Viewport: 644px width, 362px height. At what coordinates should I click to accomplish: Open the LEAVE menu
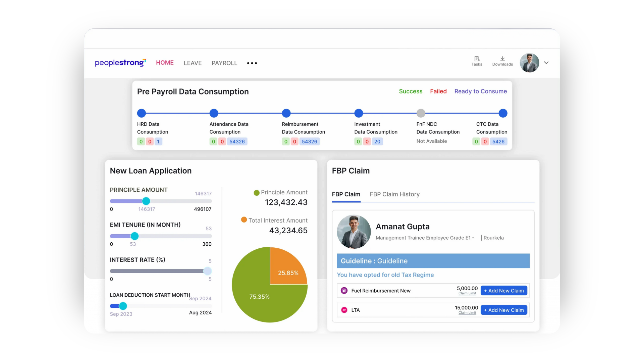(193, 63)
